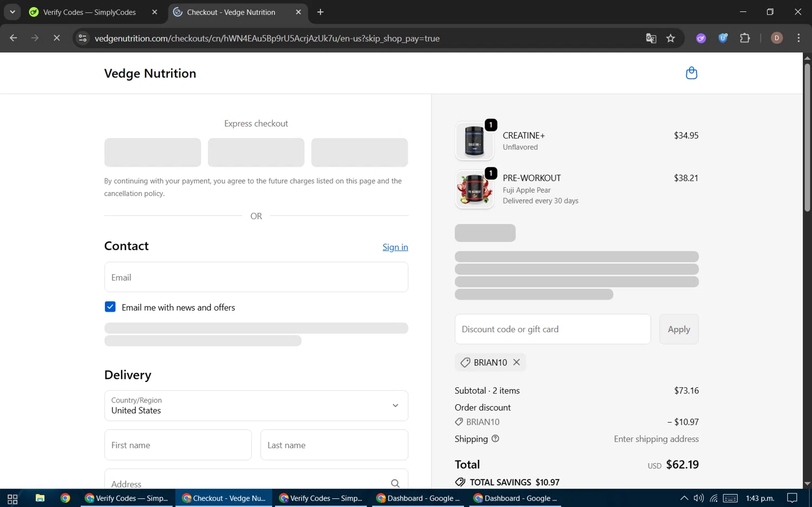This screenshot has width=812, height=507.
Task: Open the Wi-Fi network tray icon
Action: 714,498
